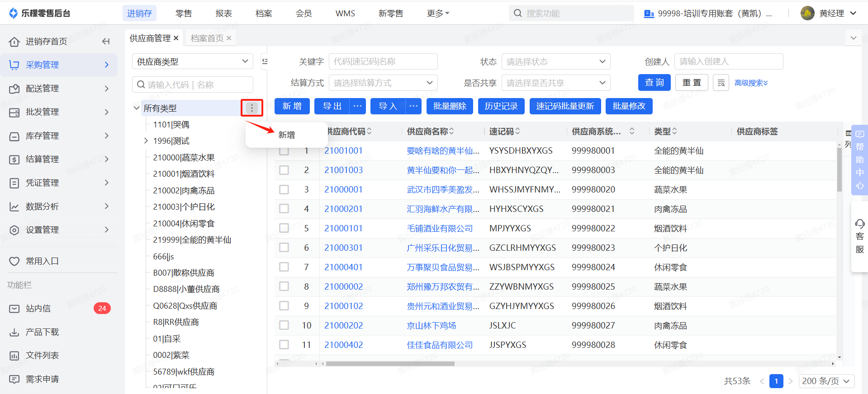Select checkbox for supplier 21000101

[284, 229]
